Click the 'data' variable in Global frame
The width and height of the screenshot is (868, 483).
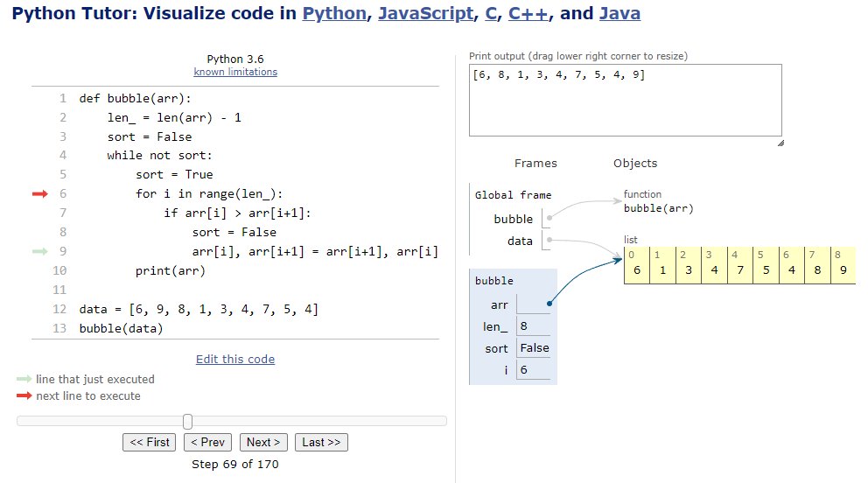click(520, 241)
